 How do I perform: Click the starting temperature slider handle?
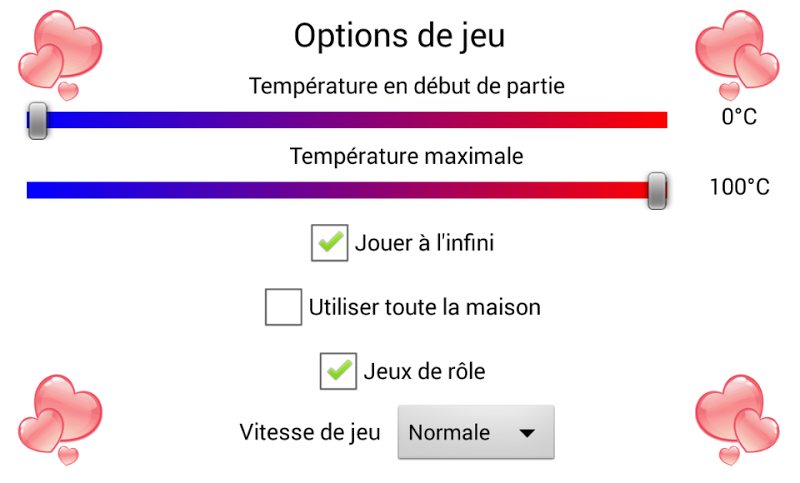point(37,120)
